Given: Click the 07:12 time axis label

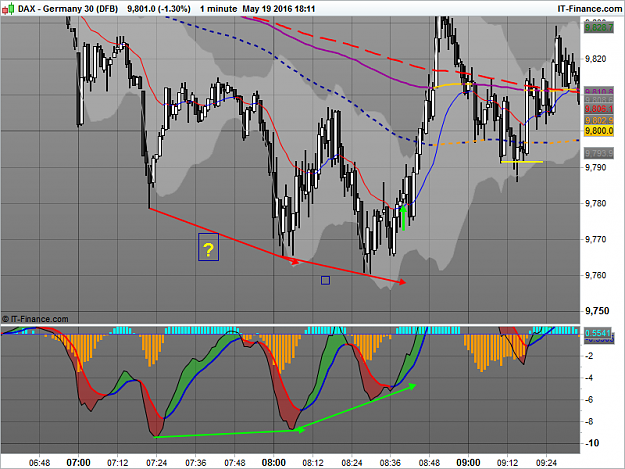Looking at the screenshot, I should (x=118, y=463).
